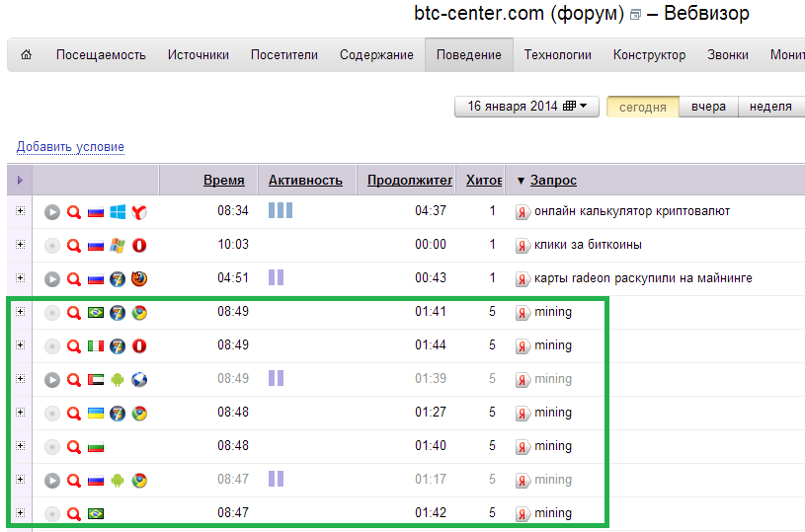
Task: Expand the 01:39 mining visit row
Action: (20, 379)
